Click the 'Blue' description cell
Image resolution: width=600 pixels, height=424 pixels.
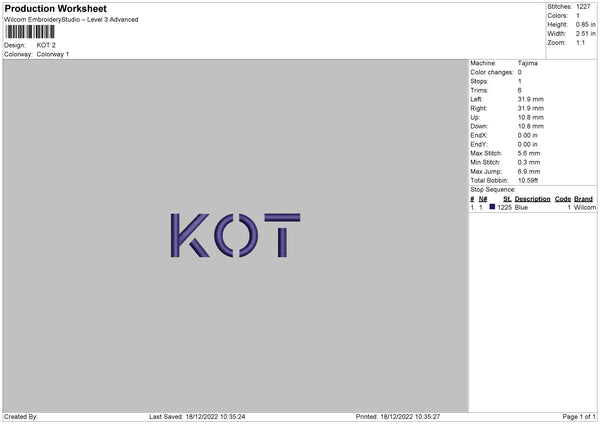(x=521, y=207)
